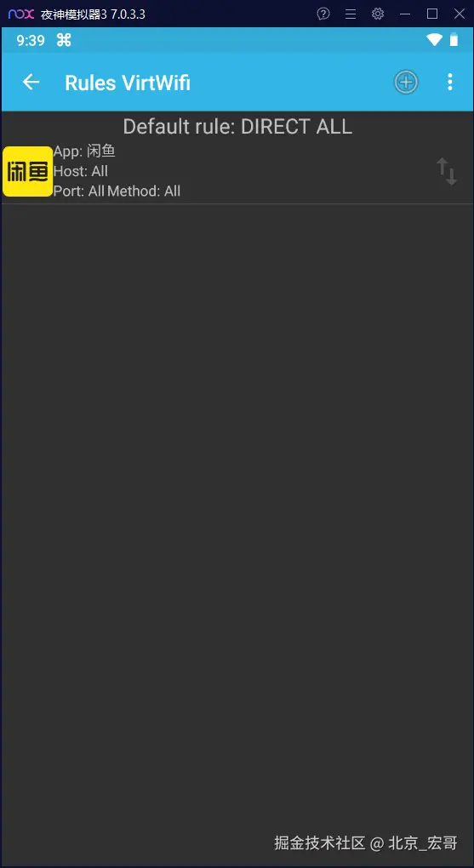This screenshot has width=474, height=868.
Task: Open Nox help question mark icon
Action: point(323,14)
